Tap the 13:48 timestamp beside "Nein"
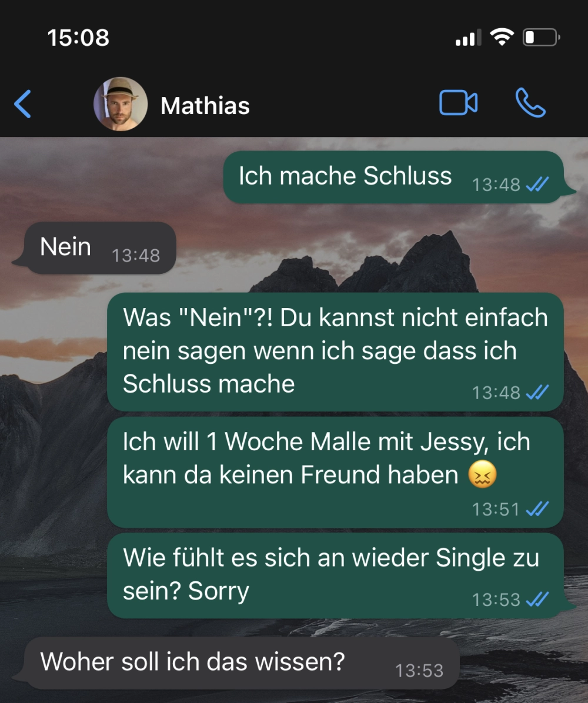 pos(135,256)
